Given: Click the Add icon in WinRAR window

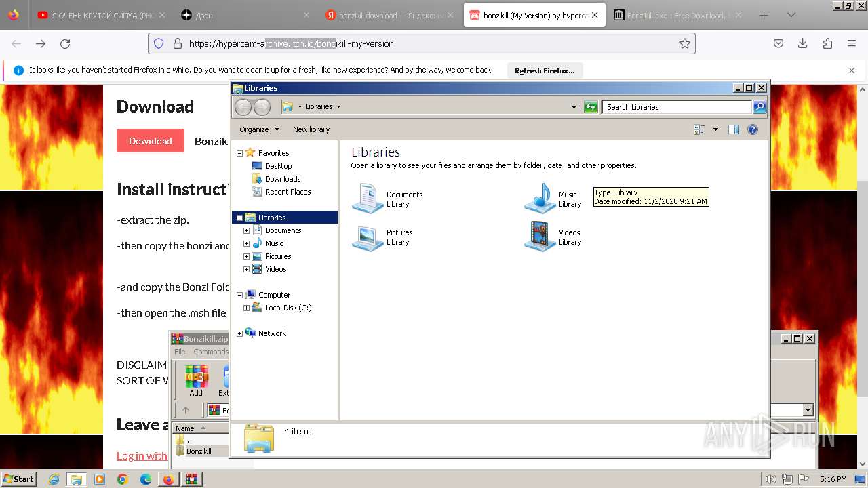Looking at the screenshot, I should pyautogui.click(x=196, y=380).
